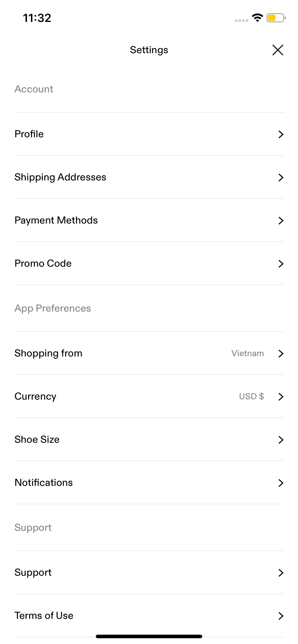The height and width of the screenshot is (644, 298).
Task: Tap the chevron arrow beside Profile
Action: 281,134
